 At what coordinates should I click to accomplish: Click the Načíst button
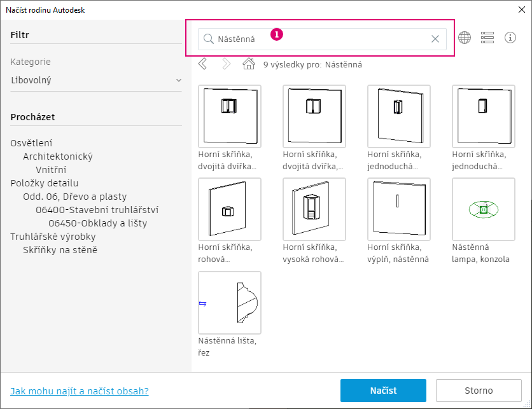[x=383, y=391]
